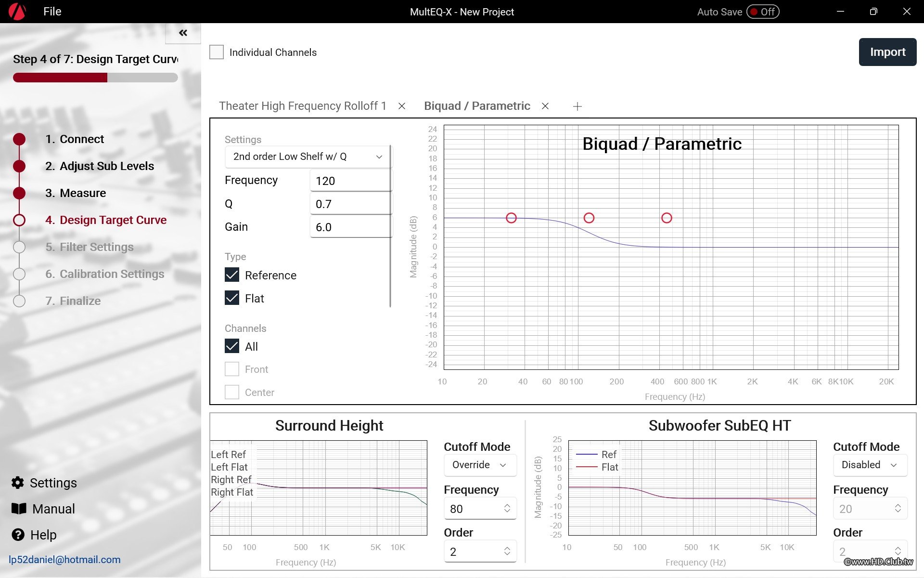Click the Import button
This screenshot has width=924, height=578.
pos(887,52)
